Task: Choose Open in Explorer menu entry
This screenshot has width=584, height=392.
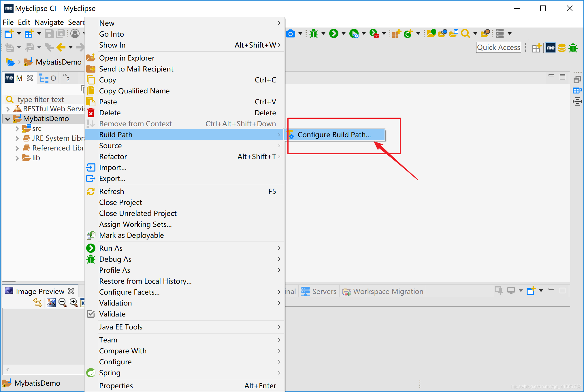Action: [x=184, y=58]
